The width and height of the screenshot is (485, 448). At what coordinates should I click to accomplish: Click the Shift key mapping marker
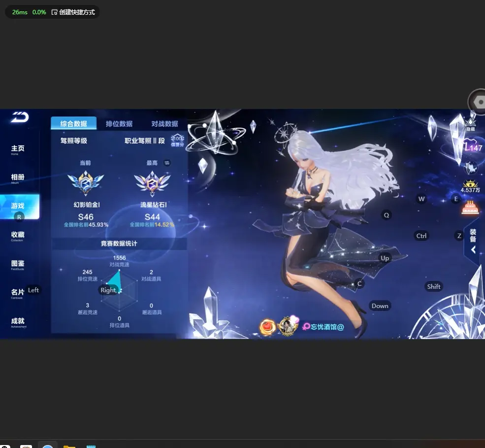pos(434,287)
